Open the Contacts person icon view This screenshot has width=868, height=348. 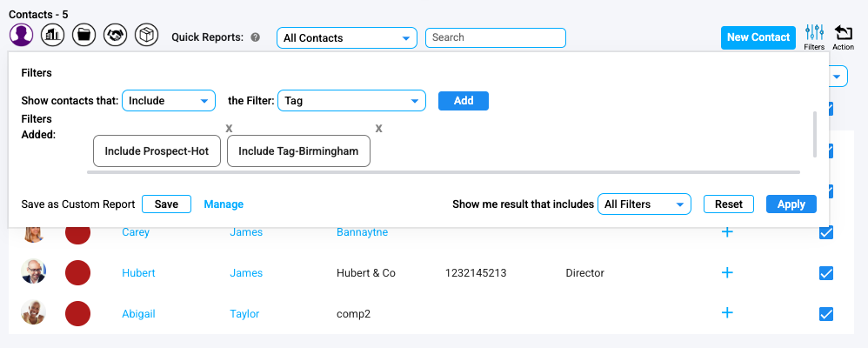click(x=22, y=36)
